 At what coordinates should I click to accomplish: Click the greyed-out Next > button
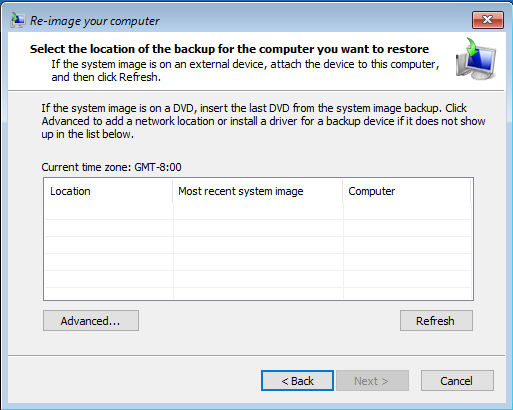[372, 380]
